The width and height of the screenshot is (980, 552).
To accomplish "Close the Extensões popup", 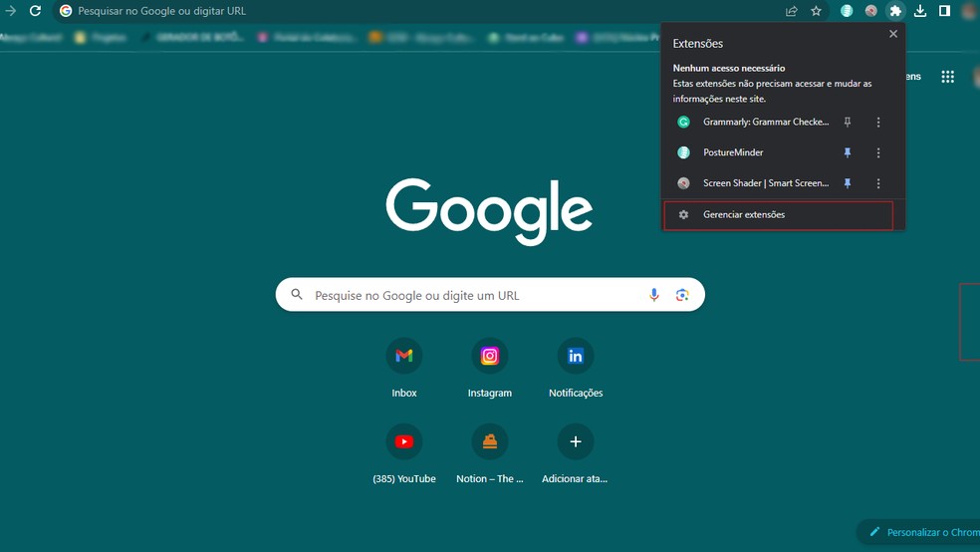I will click(893, 34).
